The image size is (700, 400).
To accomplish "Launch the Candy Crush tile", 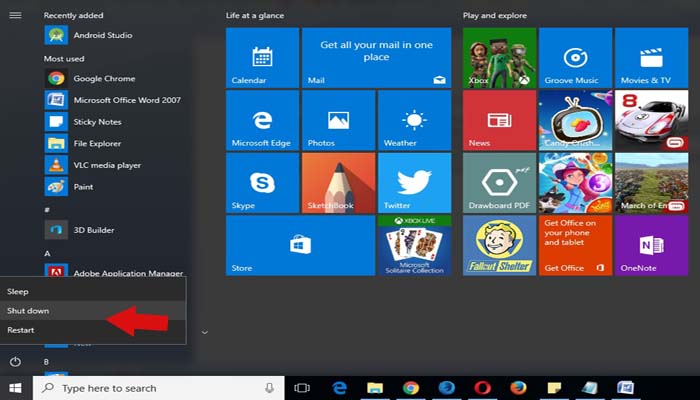I will click(x=575, y=120).
